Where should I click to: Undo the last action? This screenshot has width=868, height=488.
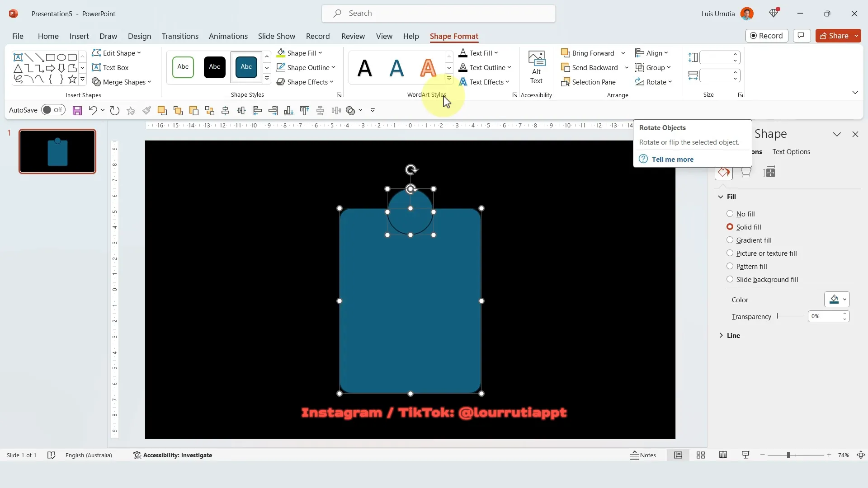click(x=93, y=110)
